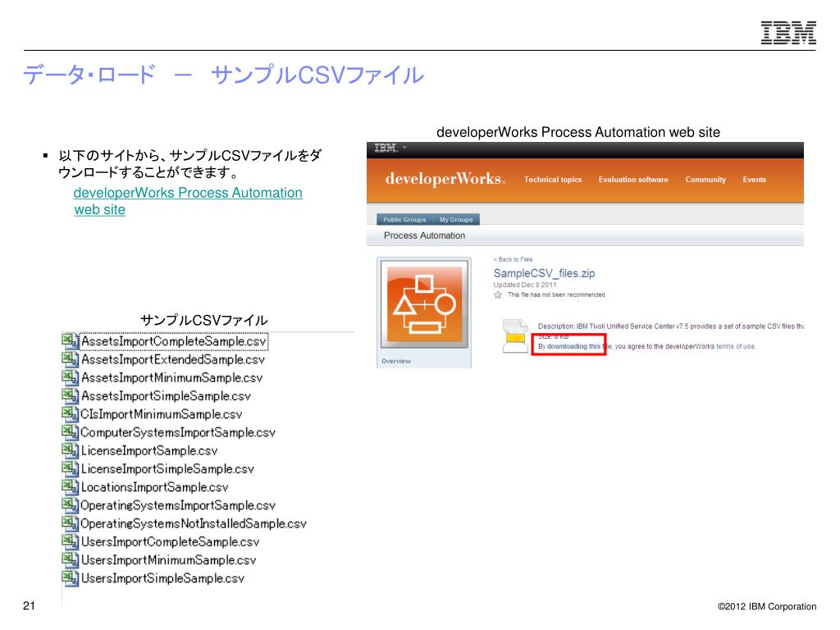Viewport: 840px width, 630px height.
Task: Switch to the Public Groups tab
Action: pyautogui.click(x=404, y=220)
